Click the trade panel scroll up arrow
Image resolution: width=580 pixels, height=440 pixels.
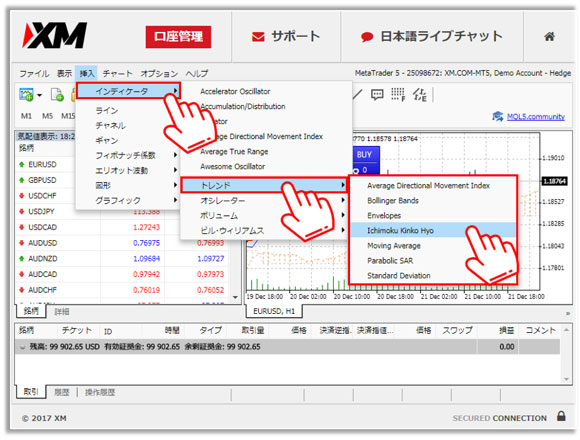coord(566,329)
